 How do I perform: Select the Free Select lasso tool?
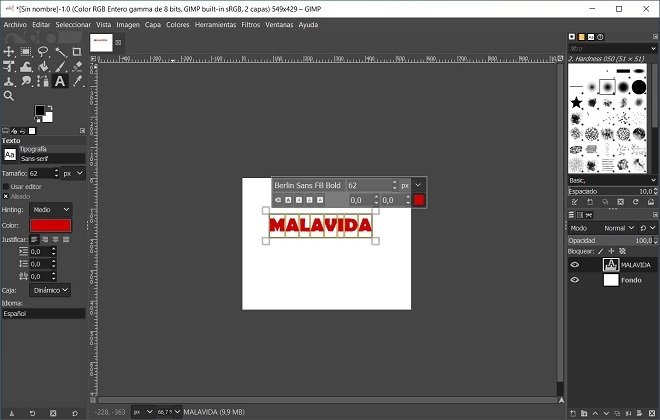(x=43, y=52)
